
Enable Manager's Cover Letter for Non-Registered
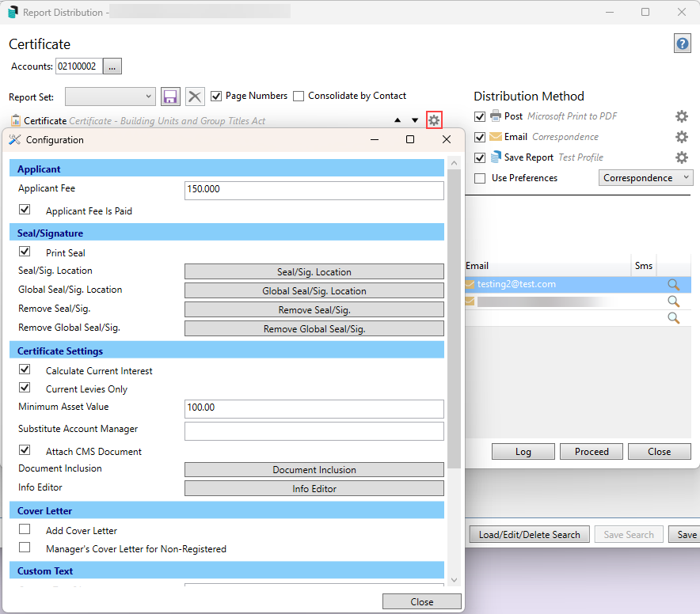[x=25, y=547]
